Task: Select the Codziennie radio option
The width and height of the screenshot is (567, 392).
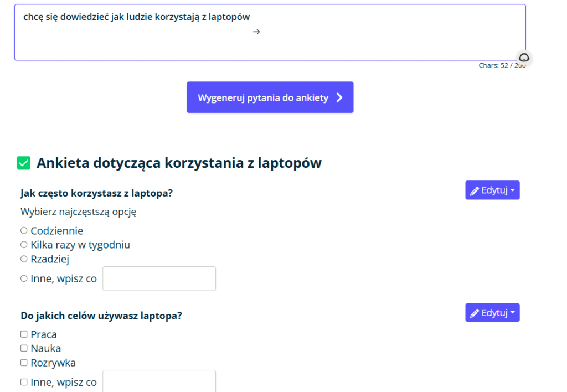Action: point(24,230)
